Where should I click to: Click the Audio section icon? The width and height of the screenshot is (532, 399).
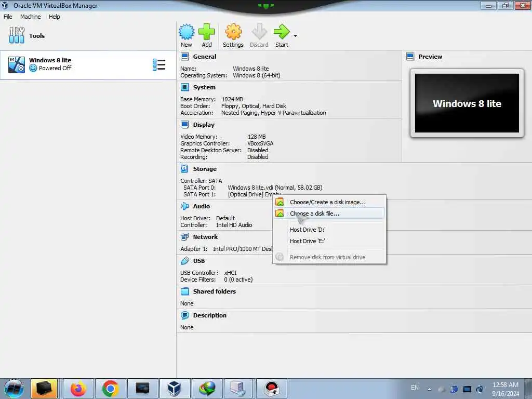(184, 206)
